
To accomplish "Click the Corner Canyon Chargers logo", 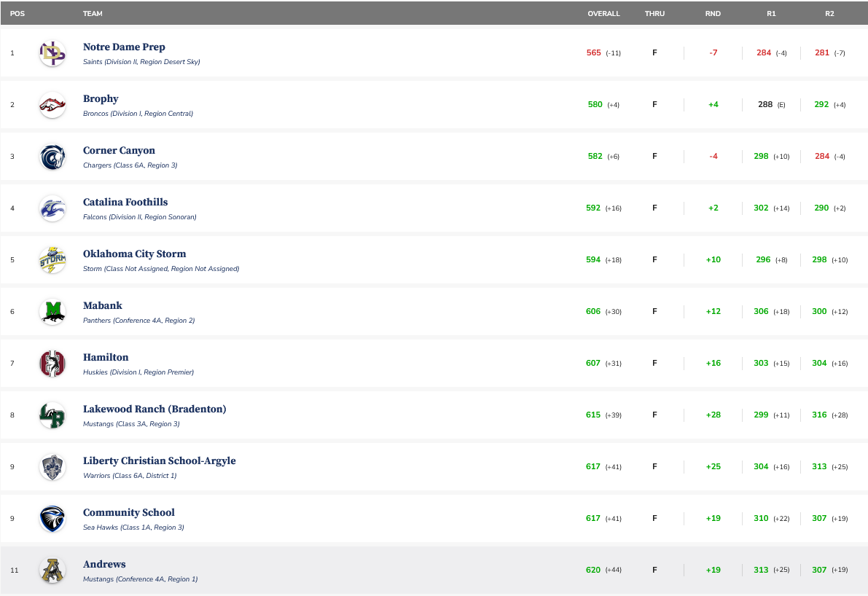I will 52,157.
